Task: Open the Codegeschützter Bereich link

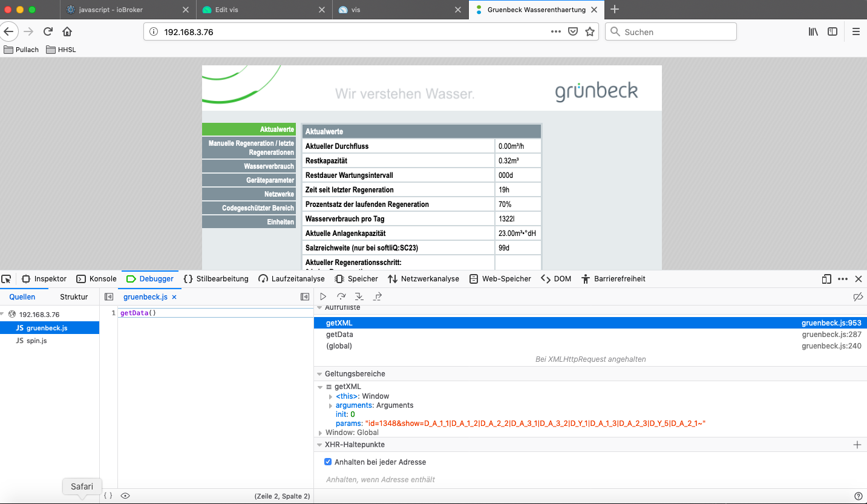Action: click(249, 208)
